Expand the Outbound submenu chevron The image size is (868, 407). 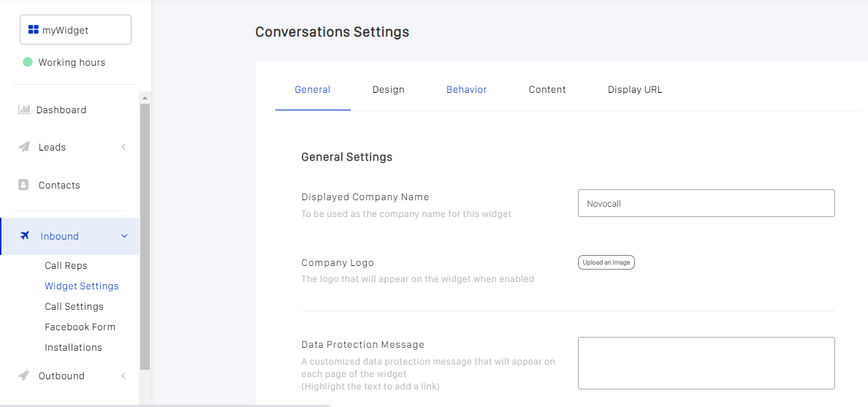tap(123, 376)
